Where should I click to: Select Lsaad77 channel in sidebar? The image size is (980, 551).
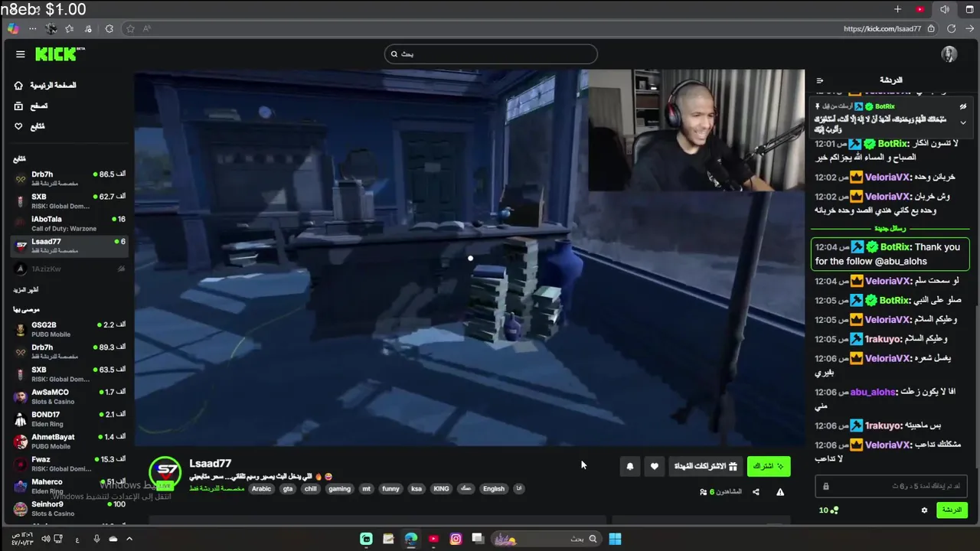pos(70,246)
